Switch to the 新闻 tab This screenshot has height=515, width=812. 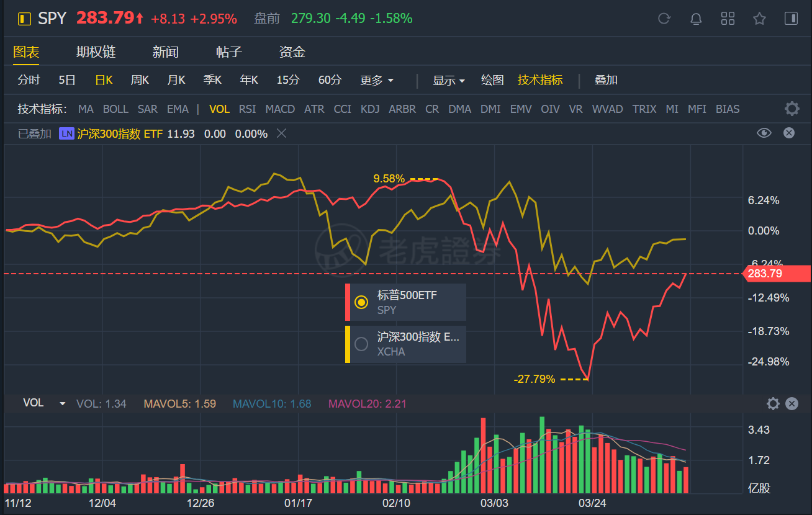click(x=166, y=52)
